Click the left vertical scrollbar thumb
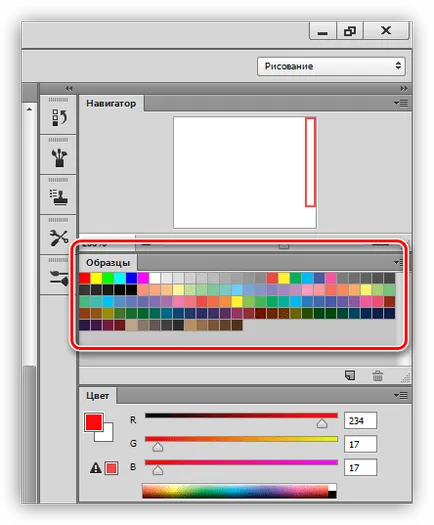434x525 pixels. click(x=29, y=434)
